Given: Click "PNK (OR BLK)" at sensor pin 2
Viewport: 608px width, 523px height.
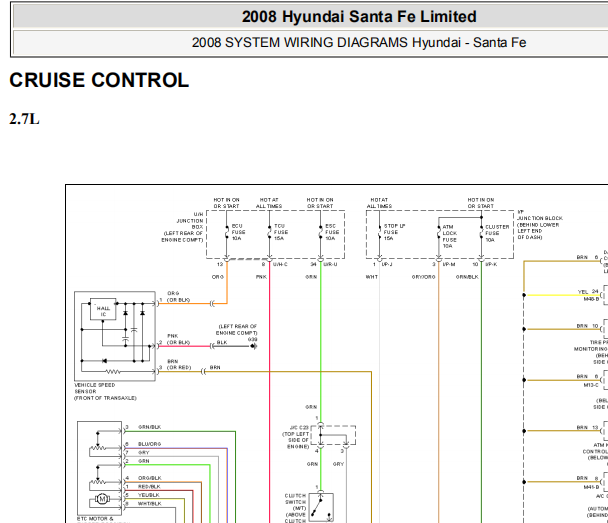Looking at the screenshot, I should (x=178, y=339).
